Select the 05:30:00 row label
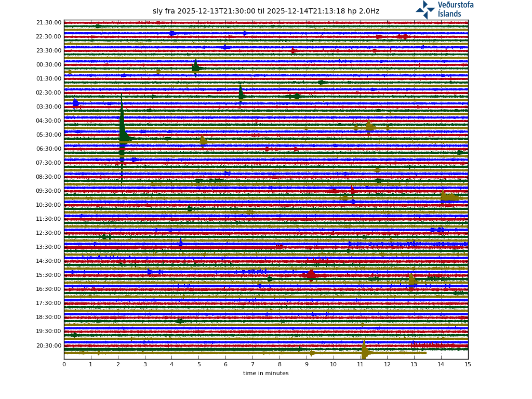This screenshot has width=532, height=399. 49,135
